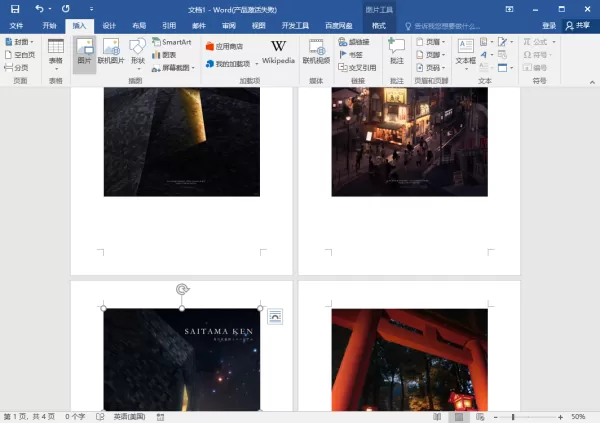Open the Online Pictures (联机图片) tool
Screen dimensions: 600x423
click(111, 52)
